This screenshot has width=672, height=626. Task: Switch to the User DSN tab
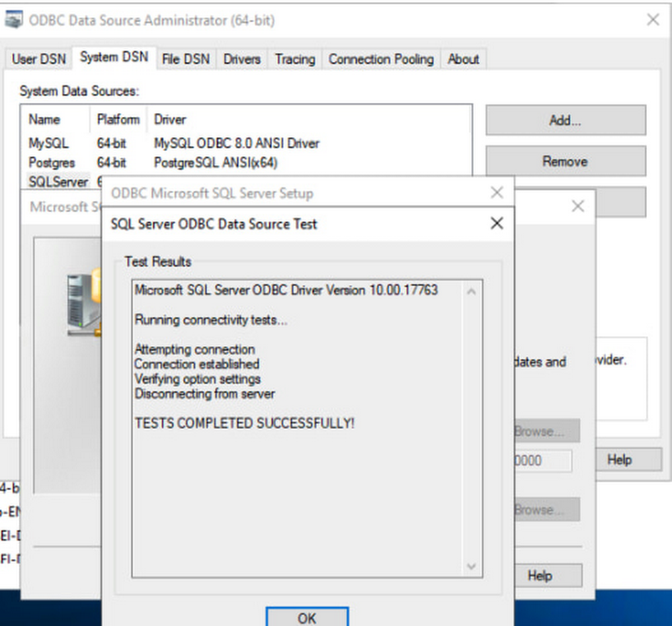click(x=39, y=59)
